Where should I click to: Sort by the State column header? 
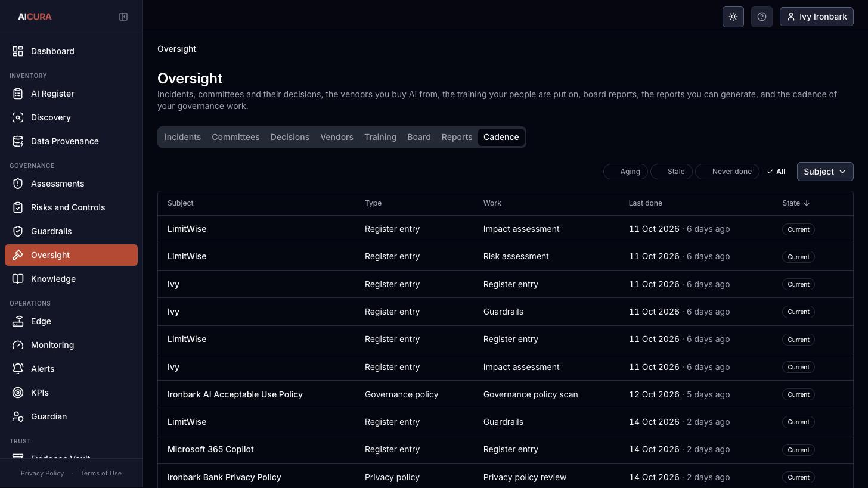[796, 203]
